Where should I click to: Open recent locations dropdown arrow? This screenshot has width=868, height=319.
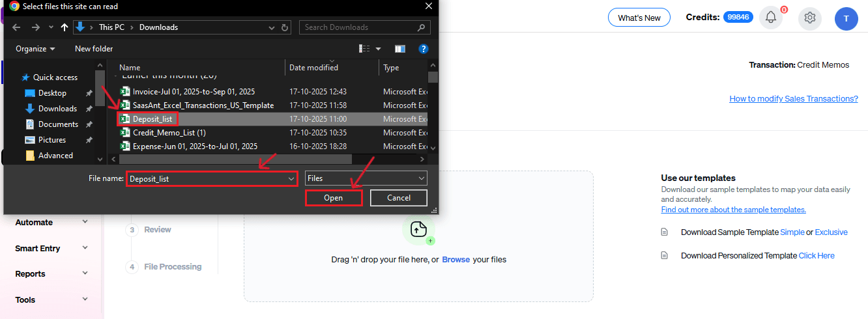click(51, 27)
